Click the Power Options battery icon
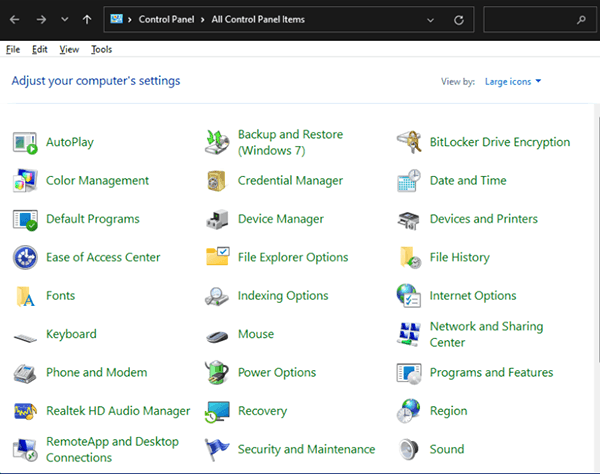This screenshot has height=474, width=600. pyautogui.click(x=217, y=373)
